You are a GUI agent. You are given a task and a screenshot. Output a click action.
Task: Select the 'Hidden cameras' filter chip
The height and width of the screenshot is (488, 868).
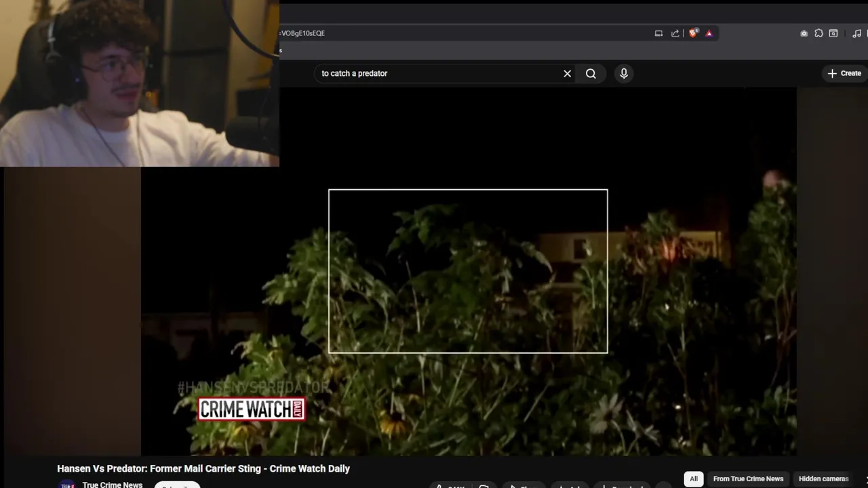pos(823,479)
